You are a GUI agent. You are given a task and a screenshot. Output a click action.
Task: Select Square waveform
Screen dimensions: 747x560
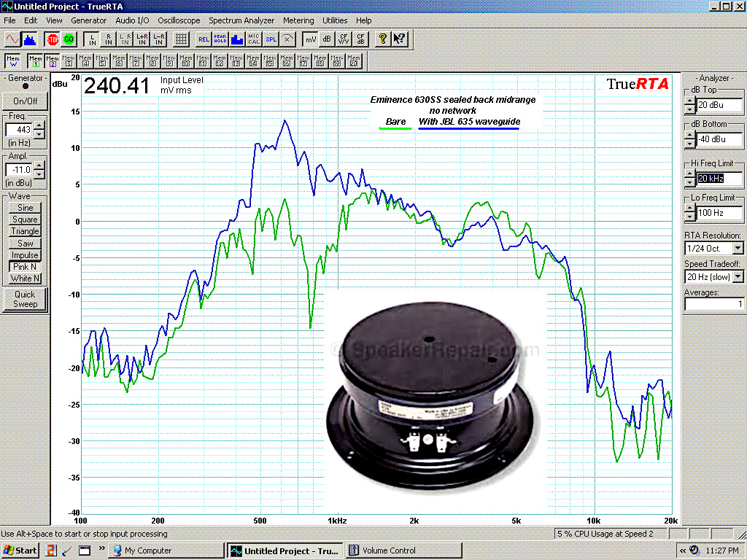coord(26,219)
